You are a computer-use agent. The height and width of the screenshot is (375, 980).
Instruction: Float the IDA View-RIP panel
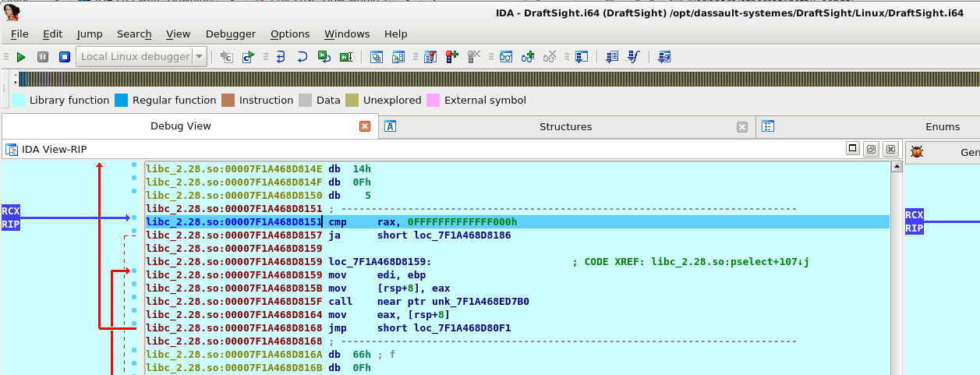tap(872, 149)
